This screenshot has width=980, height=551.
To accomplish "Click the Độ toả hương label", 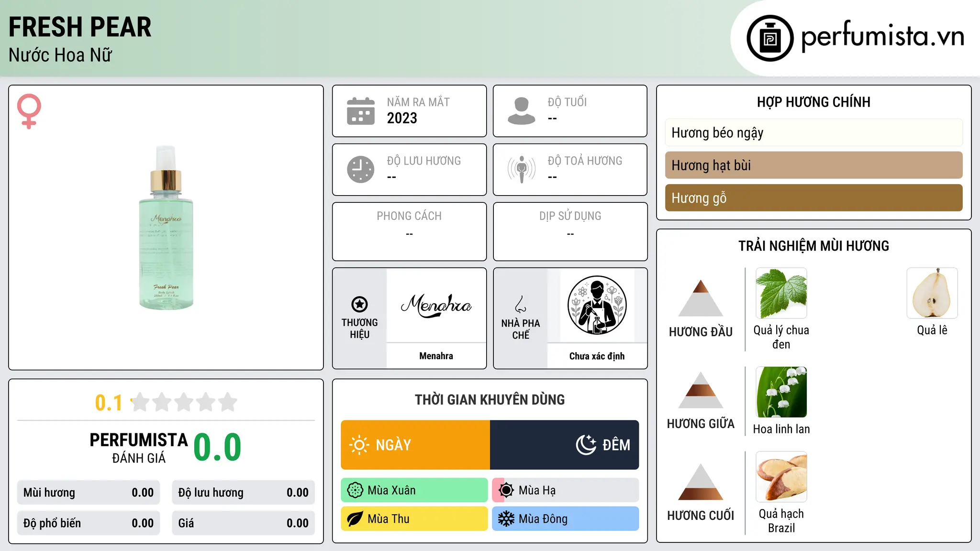I will [585, 161].
